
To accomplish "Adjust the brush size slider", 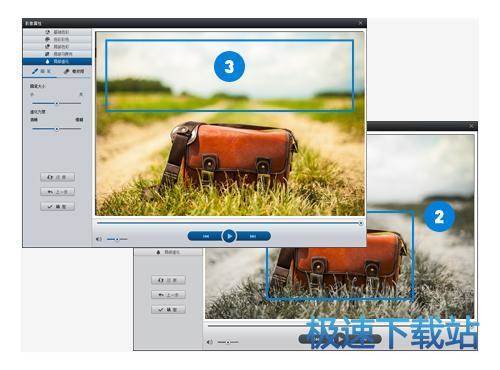I will 57,103.
